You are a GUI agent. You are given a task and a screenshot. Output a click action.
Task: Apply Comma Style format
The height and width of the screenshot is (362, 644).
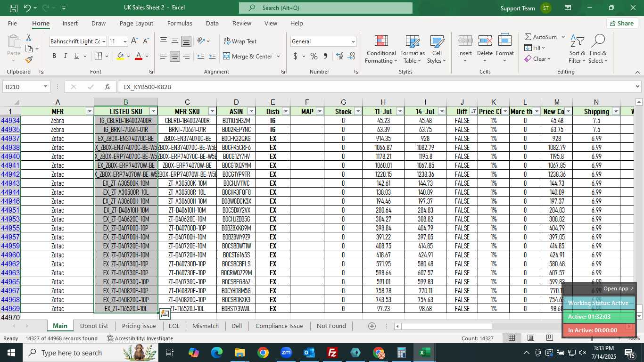click(325, 56)
